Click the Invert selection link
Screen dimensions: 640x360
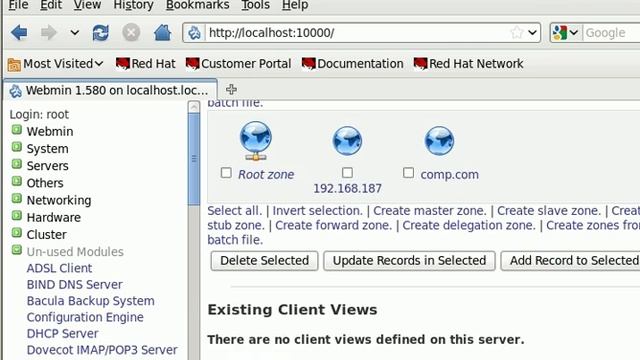pos(317,211)
